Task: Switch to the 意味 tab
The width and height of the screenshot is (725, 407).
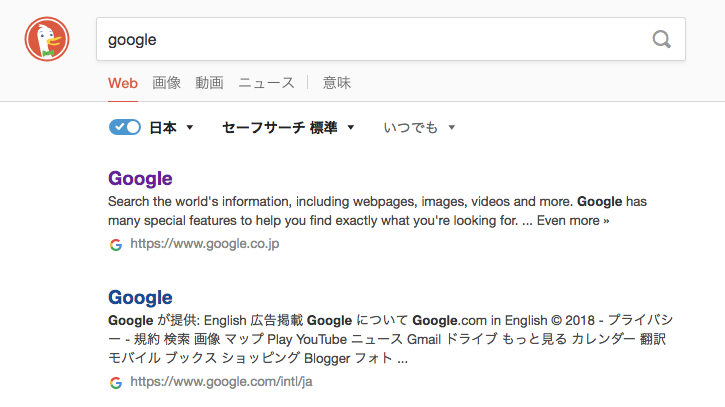Action: point(337,83)
